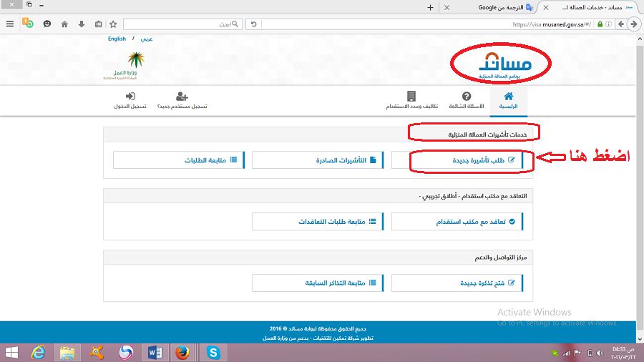Open تسجيل مستخدم جديد registration
The width and height of the screenshot is (644, 362).
pos(182,101)
